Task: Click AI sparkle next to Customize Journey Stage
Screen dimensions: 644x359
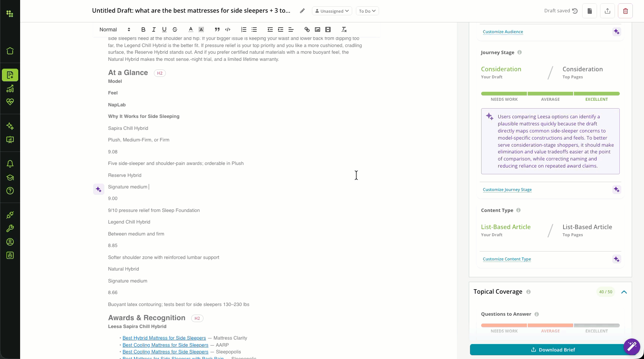Action: click(x=616, y=190)
